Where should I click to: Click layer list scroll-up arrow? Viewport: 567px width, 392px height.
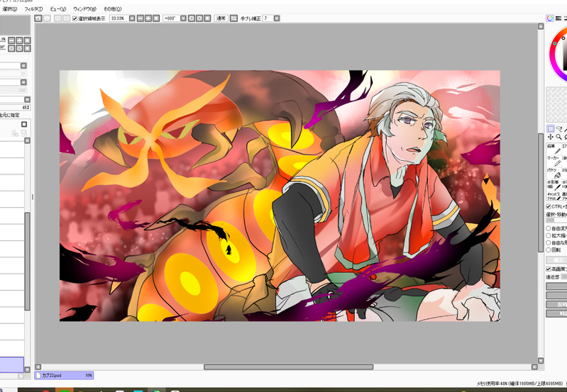coord(27,140)
